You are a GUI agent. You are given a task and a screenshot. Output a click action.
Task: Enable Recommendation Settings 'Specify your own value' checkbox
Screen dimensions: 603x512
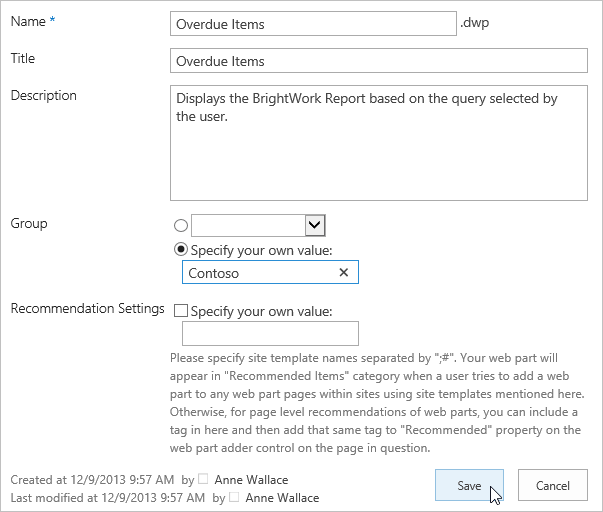pos(181,311)
